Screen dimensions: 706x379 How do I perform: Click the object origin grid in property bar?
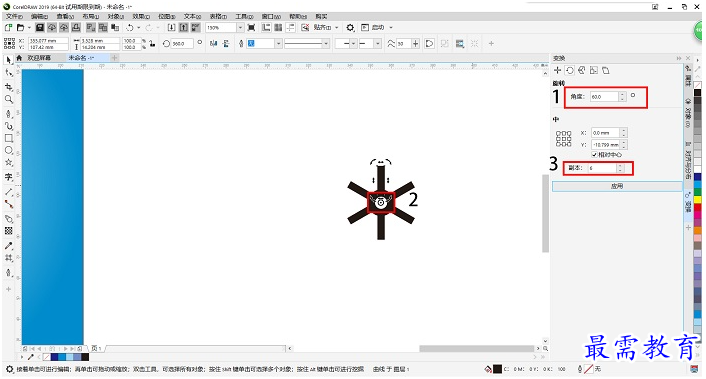coord(9,43)
